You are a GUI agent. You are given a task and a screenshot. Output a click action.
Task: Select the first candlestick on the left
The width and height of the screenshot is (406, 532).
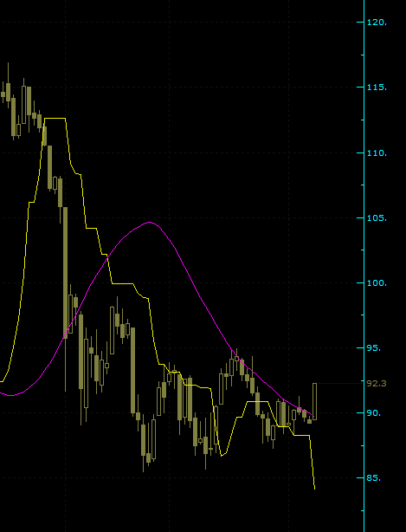coord(3,94)
